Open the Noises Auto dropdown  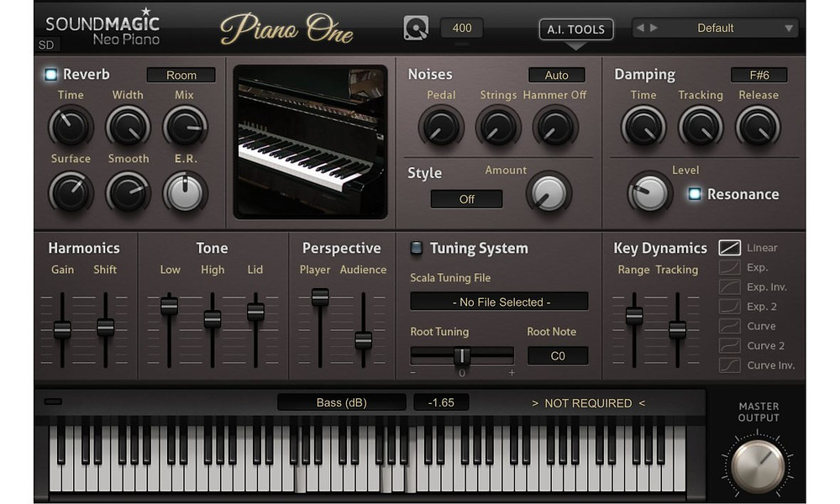pos(557,75)
